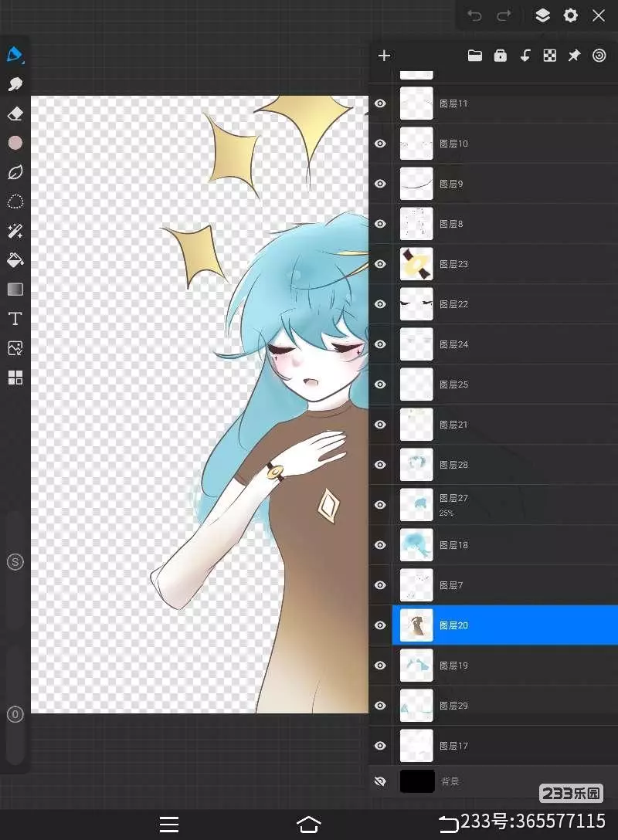Open the current color swatch
The image size is (618, 840).
click(15, 143)
